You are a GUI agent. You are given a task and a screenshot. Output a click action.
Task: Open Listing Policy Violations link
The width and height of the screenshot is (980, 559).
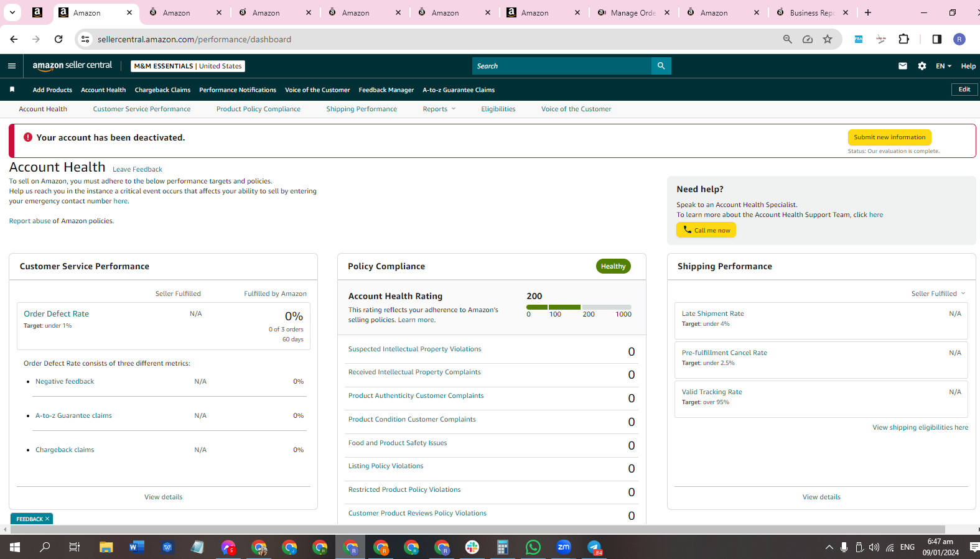click(386, 466)
